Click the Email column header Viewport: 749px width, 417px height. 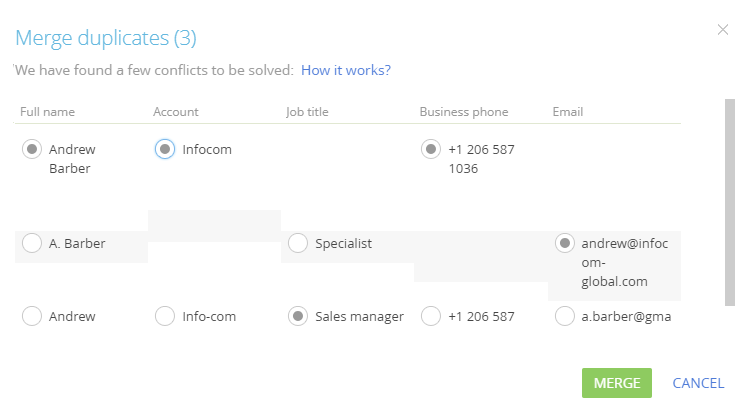tap(568, 112)
